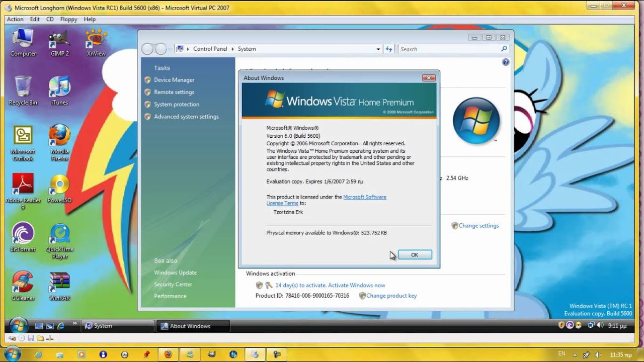Open Microsoft Software License Terms link
The image size is (644, 362).
pyautogui.click(x=327, y=200)
